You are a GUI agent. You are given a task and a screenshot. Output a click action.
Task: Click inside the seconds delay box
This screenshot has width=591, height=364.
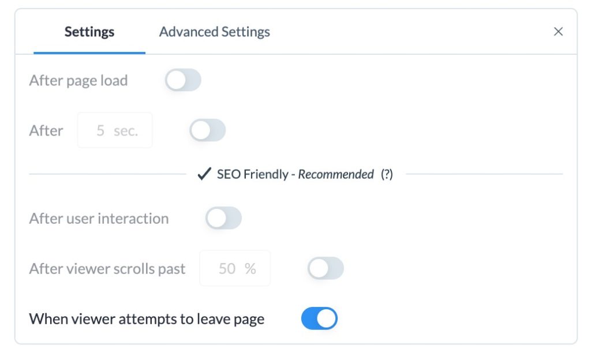(x=115, y=130)
